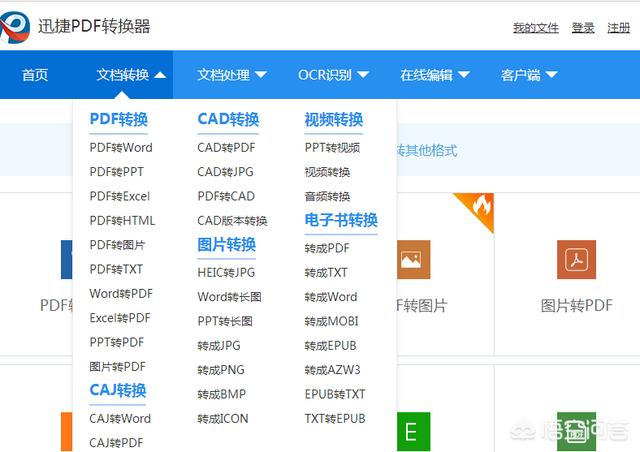Choose PPT转PDF in the menu

click(x=117, y=342)
